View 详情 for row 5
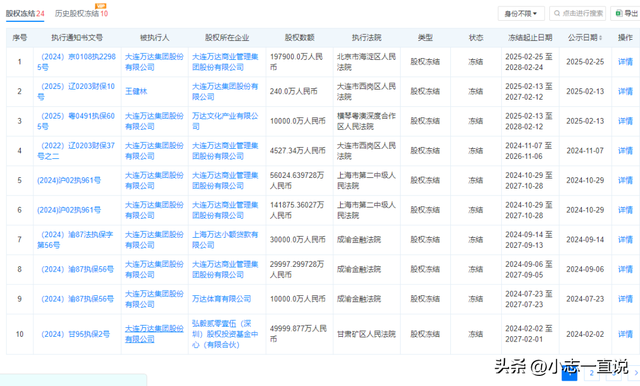Image resolution: width=640 pixels, height=386 pixels. [625, 180]
